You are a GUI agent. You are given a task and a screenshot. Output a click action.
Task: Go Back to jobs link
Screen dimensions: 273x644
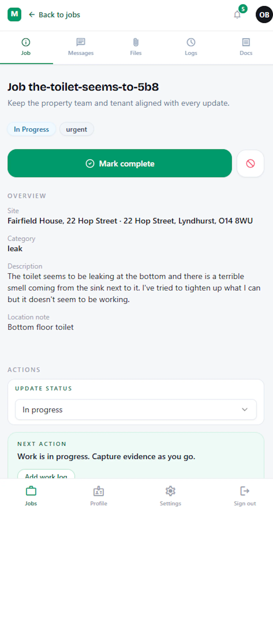(x=54, y=15)
